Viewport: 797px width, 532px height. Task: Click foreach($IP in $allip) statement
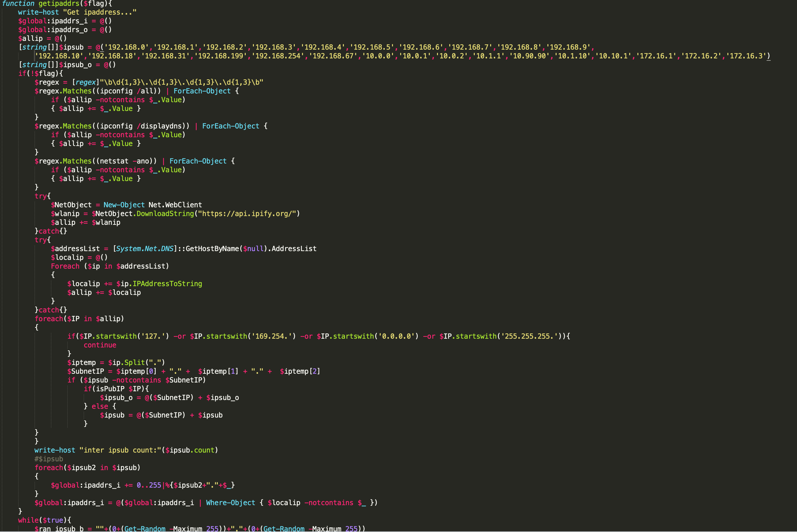(79, 319)
